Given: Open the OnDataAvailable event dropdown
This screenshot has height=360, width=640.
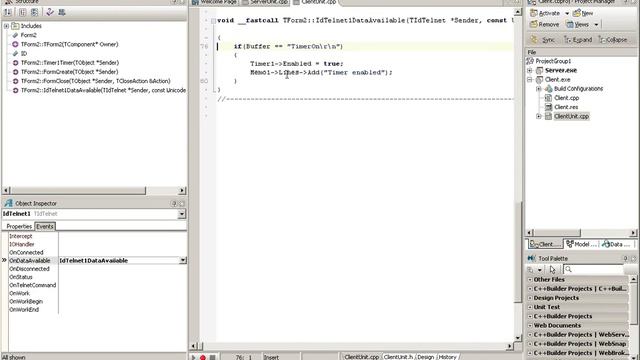Looking at the screenshot, I should [x=183, y=260].
